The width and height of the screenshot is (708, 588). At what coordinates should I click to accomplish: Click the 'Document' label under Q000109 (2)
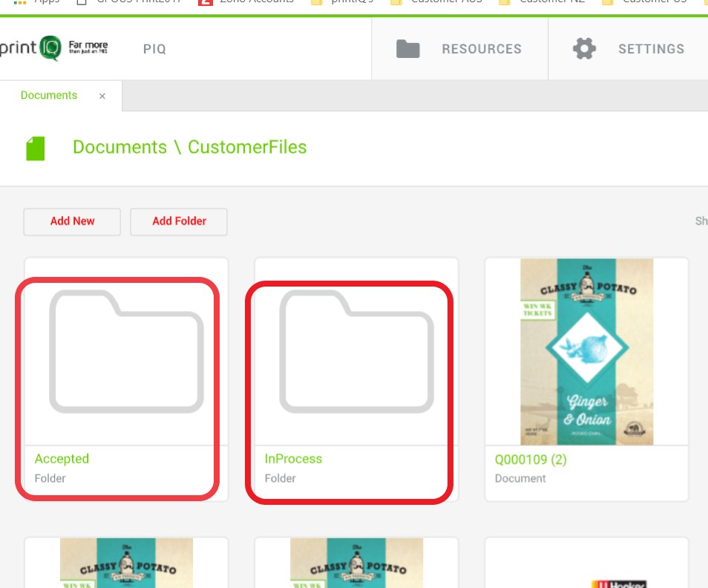tap(520, 478)
